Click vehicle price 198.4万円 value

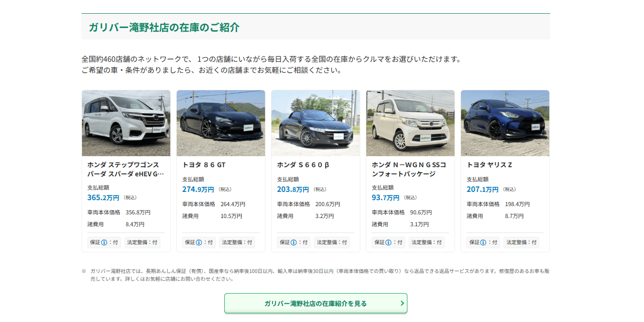tap(517, 204)
